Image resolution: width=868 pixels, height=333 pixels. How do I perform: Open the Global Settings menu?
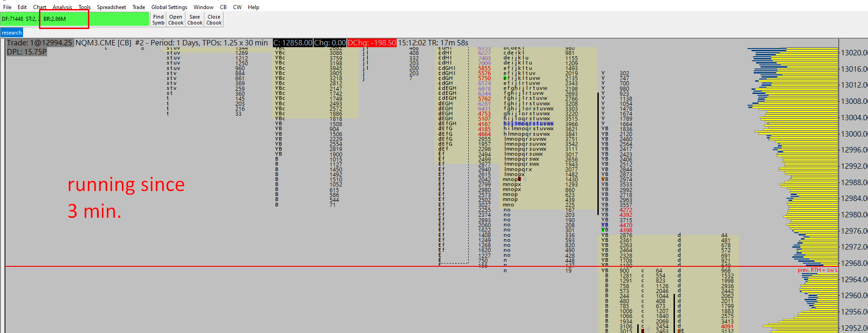[169, 7]
